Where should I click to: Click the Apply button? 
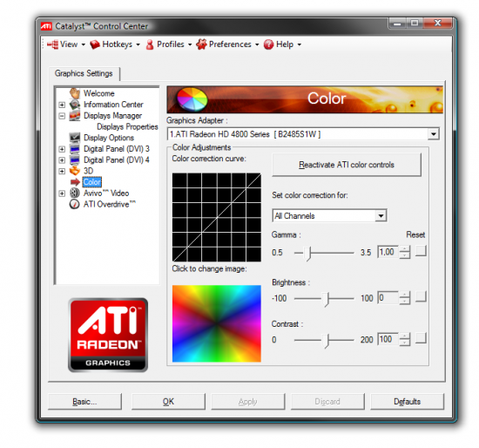click(x=247, y=402)
